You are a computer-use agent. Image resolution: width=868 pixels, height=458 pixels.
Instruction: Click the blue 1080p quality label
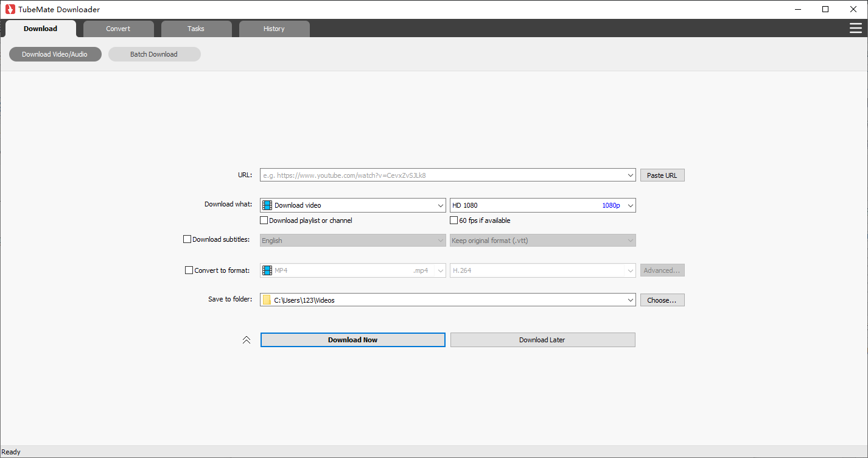tap(611, 205)
